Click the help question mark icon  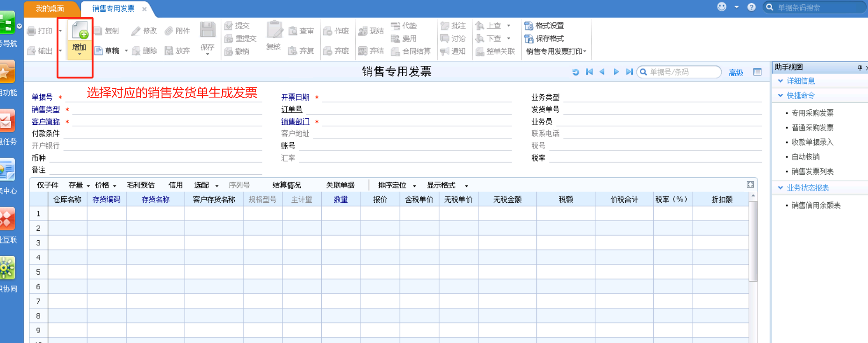click(752, 7)
